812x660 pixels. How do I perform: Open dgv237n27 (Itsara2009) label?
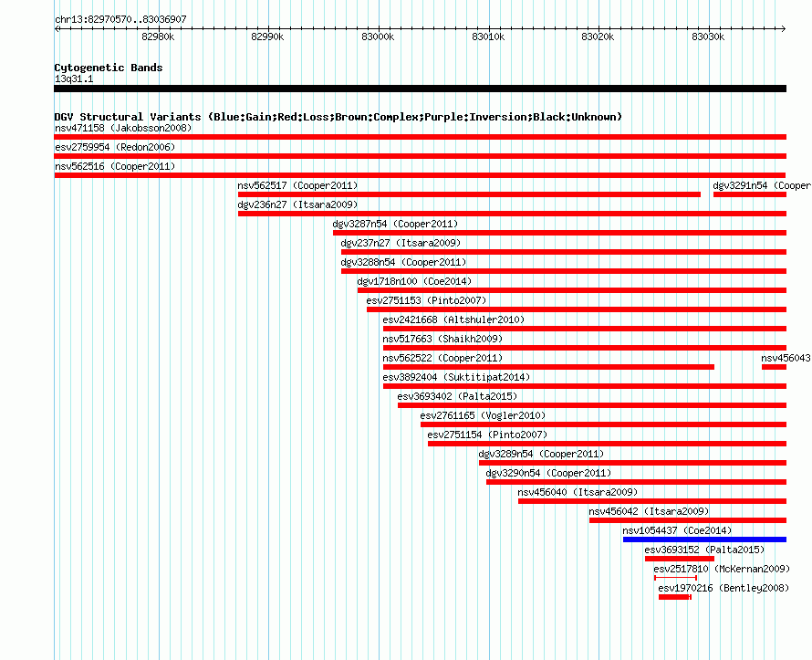[x=401, y=243]
